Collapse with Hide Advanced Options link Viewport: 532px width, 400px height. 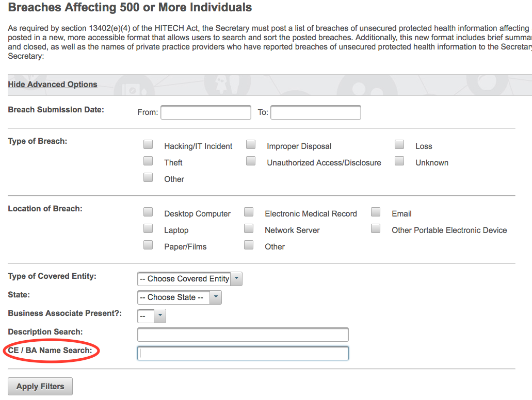tap(53, 85)
